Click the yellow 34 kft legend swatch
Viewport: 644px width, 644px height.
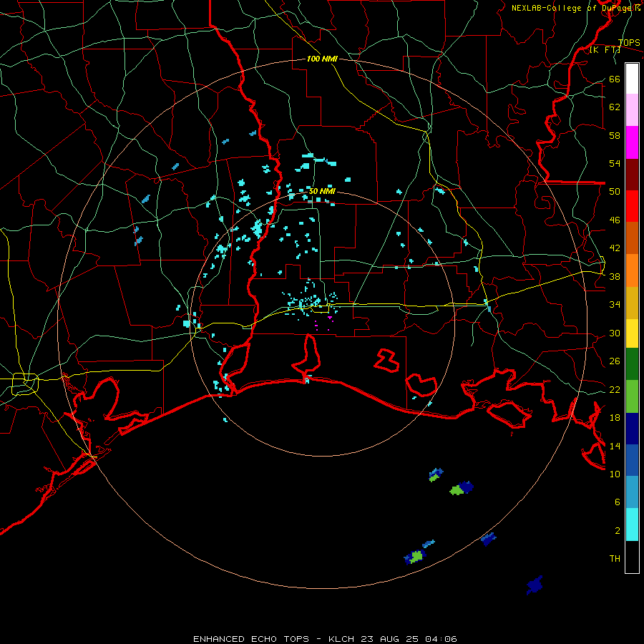pyautogui.click(x=632, y=333)
